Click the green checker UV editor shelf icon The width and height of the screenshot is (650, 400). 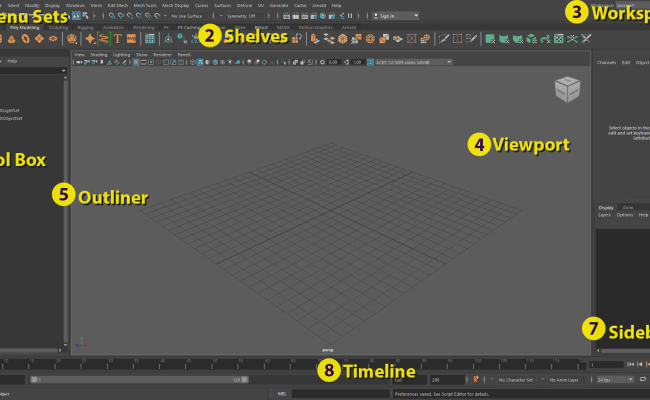pyautogui.click(x=559, y=39)
